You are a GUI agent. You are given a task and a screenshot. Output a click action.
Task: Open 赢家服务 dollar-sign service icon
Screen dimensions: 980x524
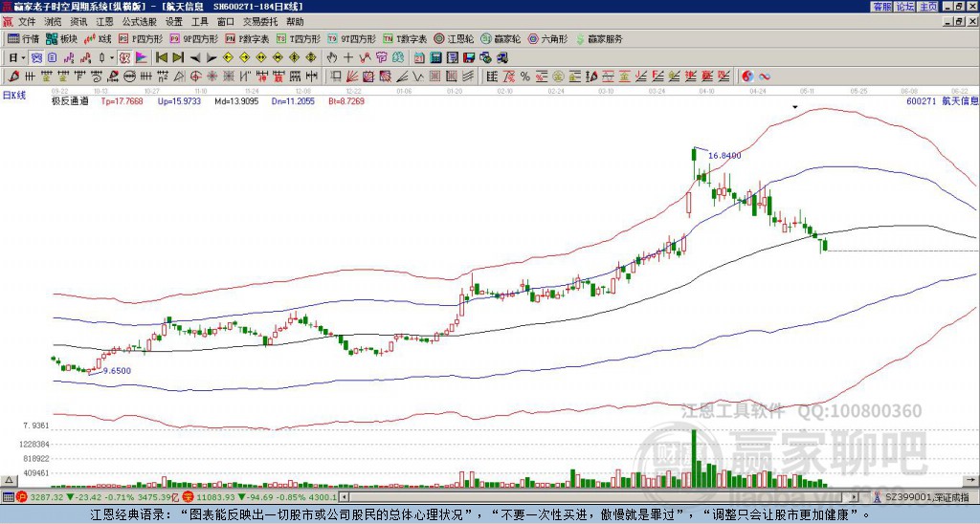(x=599, y=39)
